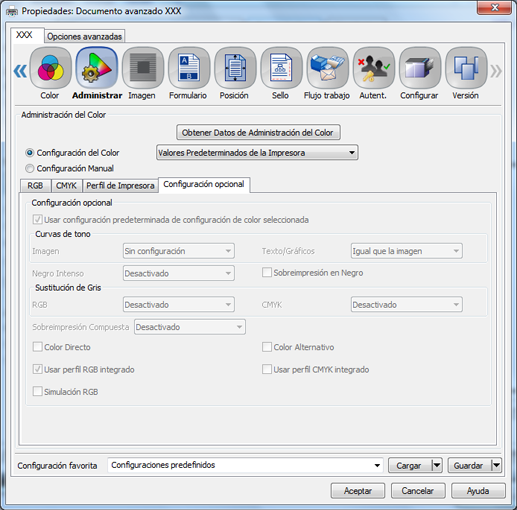Click the Ayuda button
The width and height of the screenshot is (517, 510).
[x=478, y=491]
